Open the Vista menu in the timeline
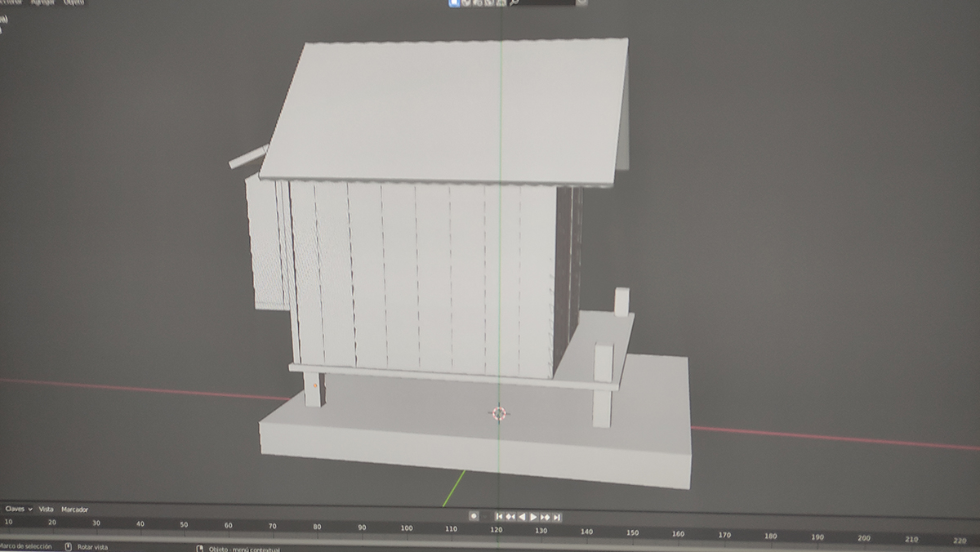The width and height of the screenshot is (980, 552). click(47, 509)
